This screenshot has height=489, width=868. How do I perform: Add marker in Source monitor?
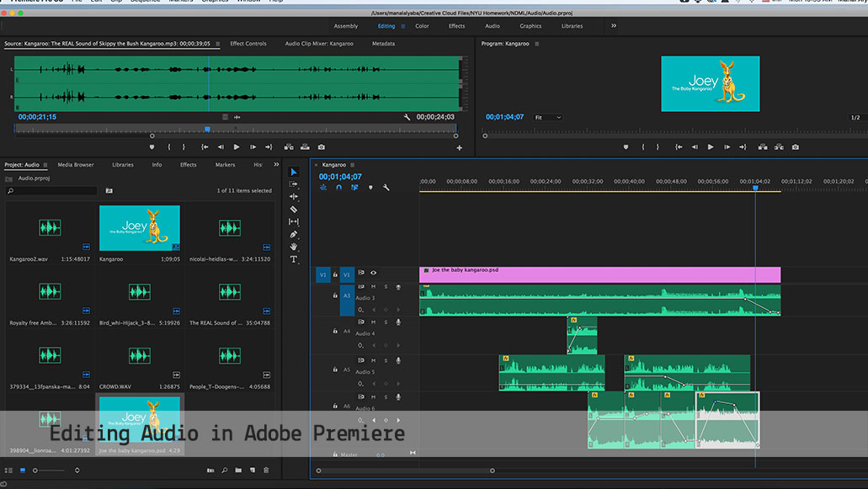pyautogui.click(x=152, y=147)
